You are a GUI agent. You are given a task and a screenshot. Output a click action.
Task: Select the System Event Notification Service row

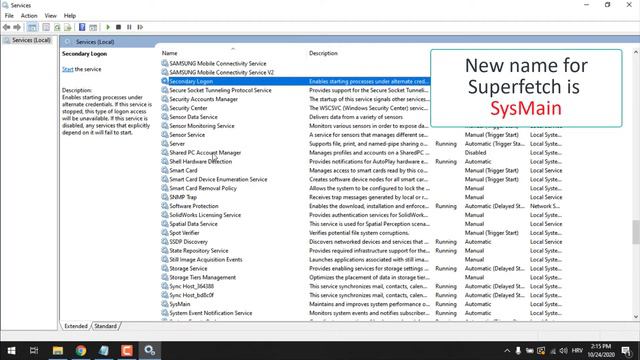pyautogui.click(x=361, y=313)
